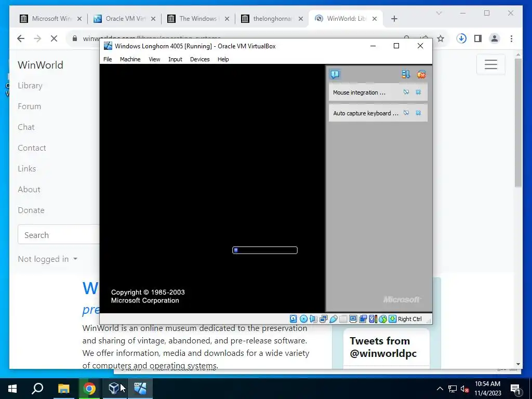Screen dimensions: 532x399
Task: Don't show Auto capture keyboard message again
Action: point(406,113)
